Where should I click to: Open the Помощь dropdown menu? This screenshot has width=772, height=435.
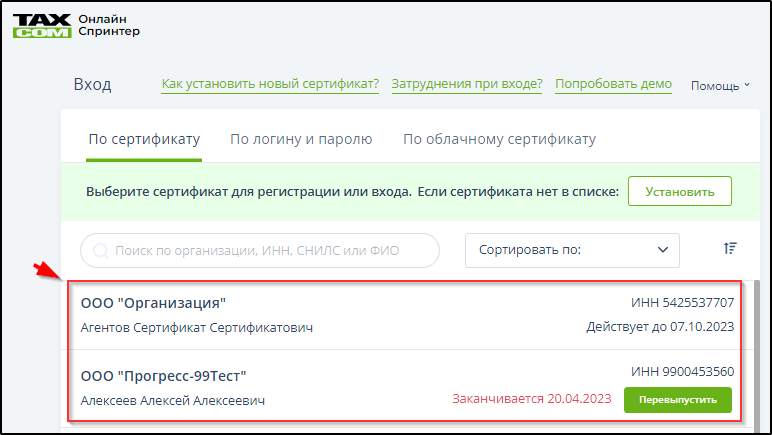[720, 86]
